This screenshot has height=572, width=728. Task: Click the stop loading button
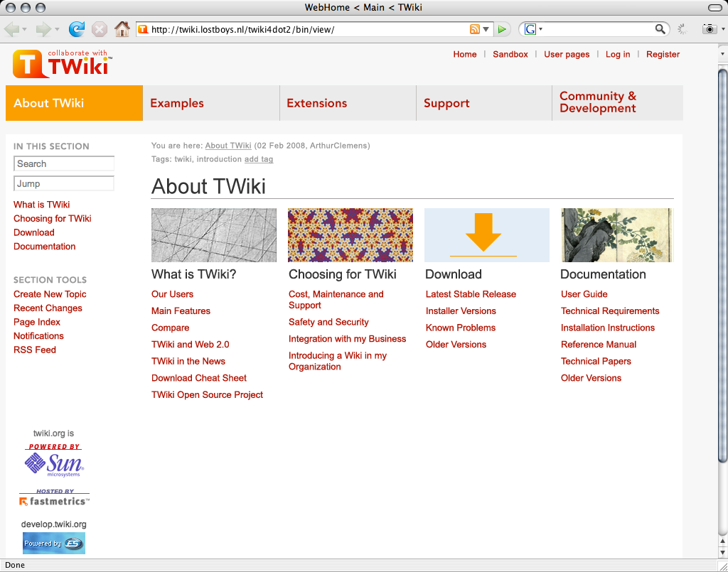100,29
